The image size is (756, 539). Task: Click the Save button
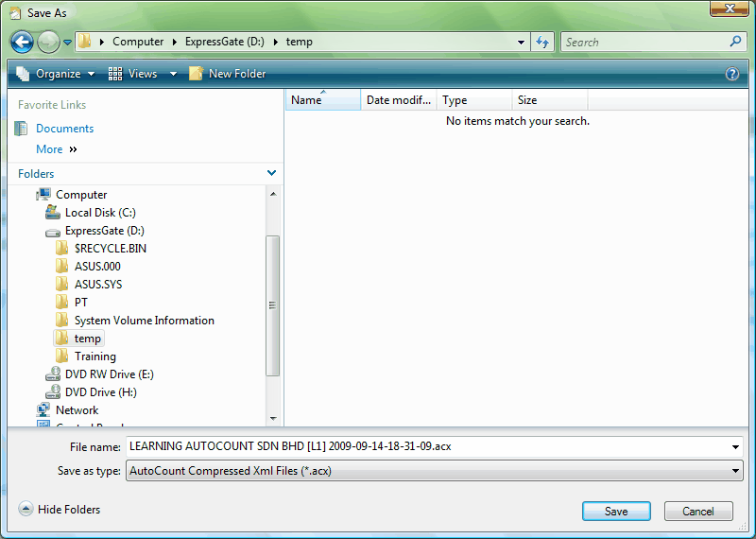(616, 511)
